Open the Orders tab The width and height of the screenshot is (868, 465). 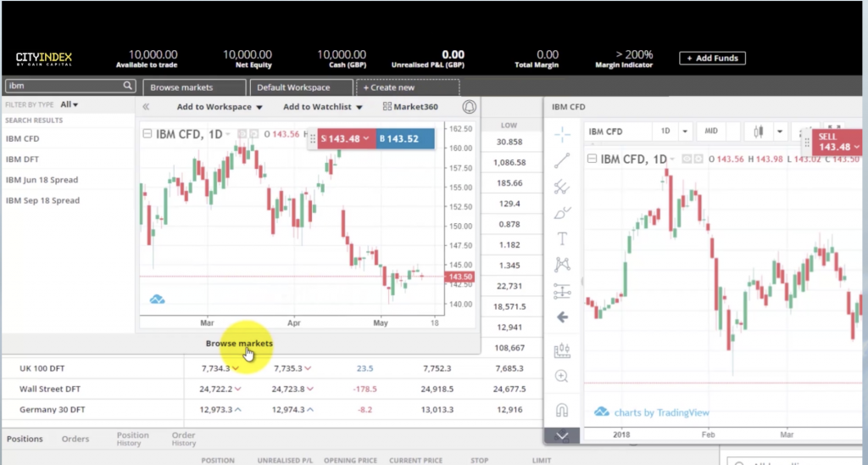click(75, 439)
